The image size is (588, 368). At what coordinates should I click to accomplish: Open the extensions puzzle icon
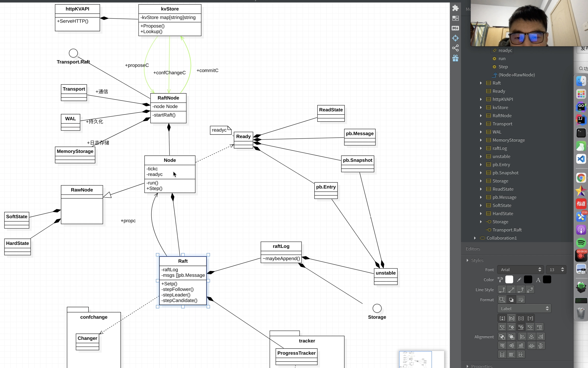pos(455,8)
